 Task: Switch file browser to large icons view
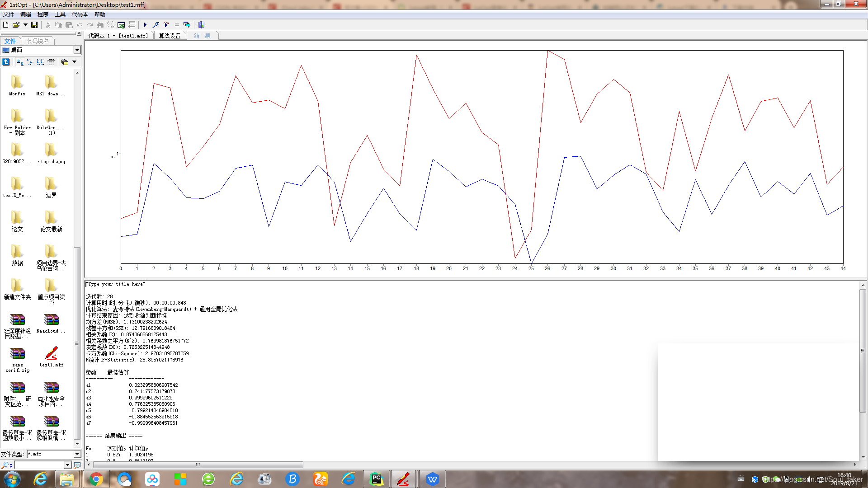pos(20,62)
